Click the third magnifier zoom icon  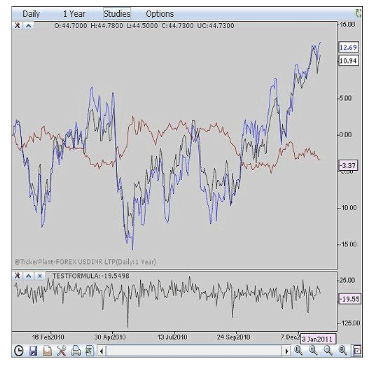328,350
